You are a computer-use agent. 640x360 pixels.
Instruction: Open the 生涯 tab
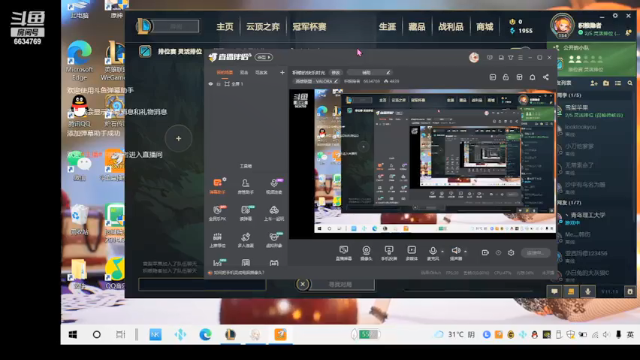point(387,27)
